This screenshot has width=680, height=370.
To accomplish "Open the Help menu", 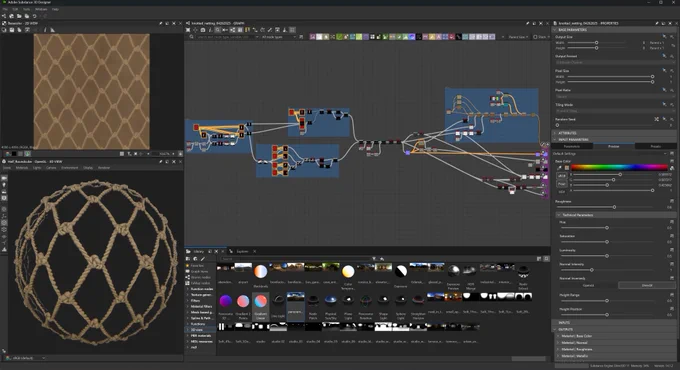I will pyautogui.click(x=56, y=9).
